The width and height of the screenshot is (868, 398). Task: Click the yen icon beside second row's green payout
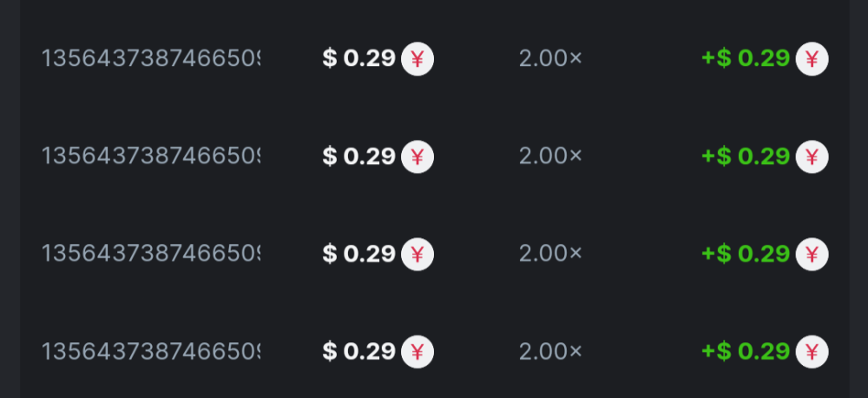(812, 156)
